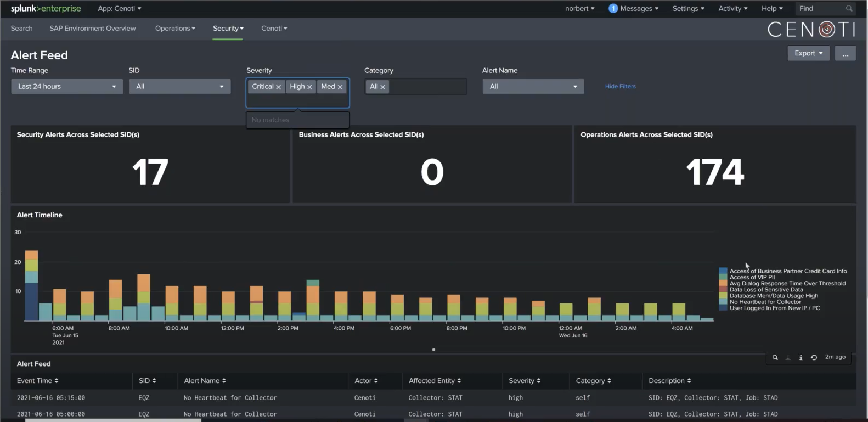Remove the Critical severity tag

pyautogui.click(x=279, y=87)
